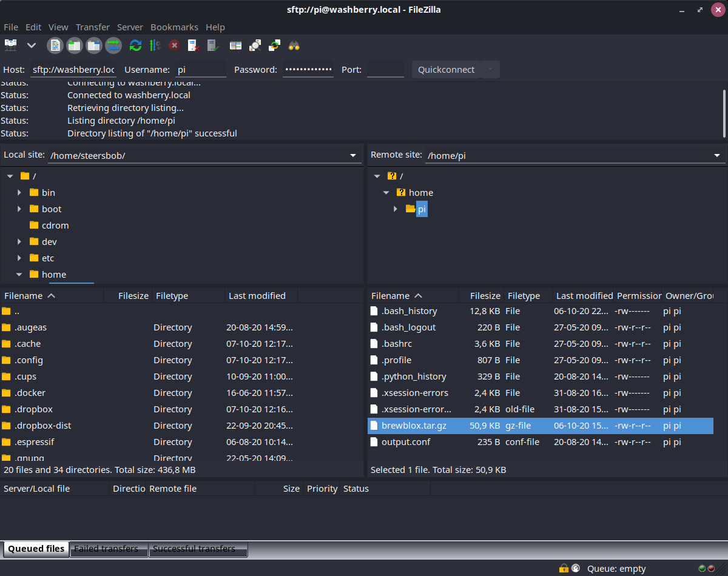Expand the etc folder in local tree
The height and width of the screenshot is (576, 728).
pos(19,258)
